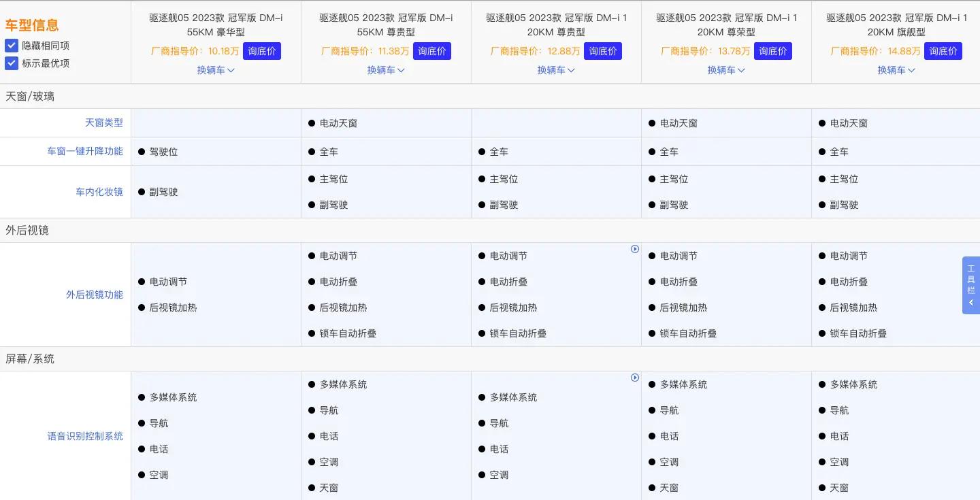The height and width of the screenshot is (500, 980).
Task: Uncheck the 隐藏相同项 checkbox
Action: 11,46
